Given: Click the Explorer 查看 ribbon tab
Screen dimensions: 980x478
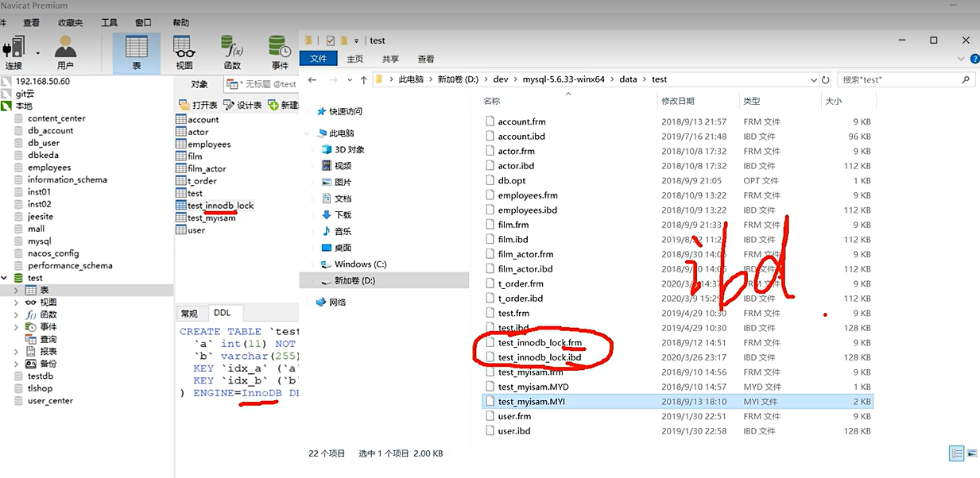Looking at the screenshot, I should (426, 59).
